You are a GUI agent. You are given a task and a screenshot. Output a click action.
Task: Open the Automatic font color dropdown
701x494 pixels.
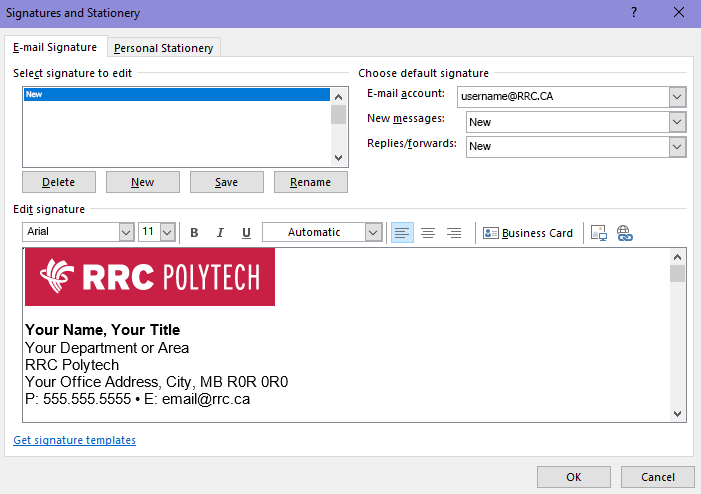[373, 232]
